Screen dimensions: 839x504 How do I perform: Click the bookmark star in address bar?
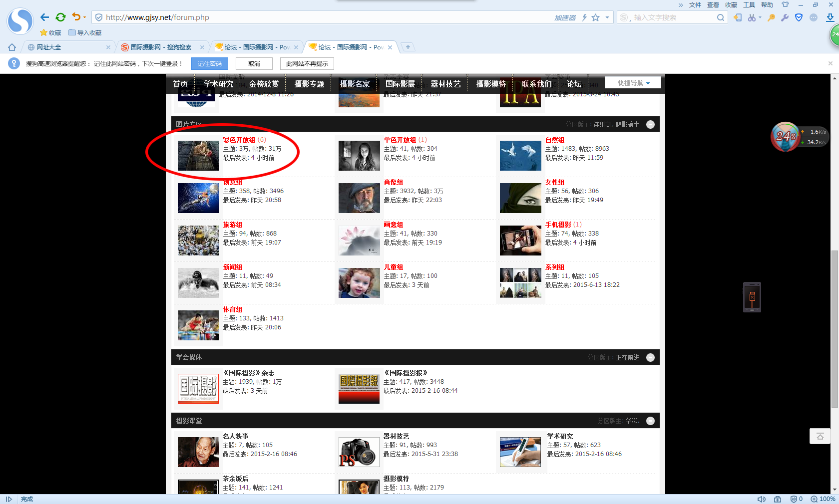pos(595,17)
